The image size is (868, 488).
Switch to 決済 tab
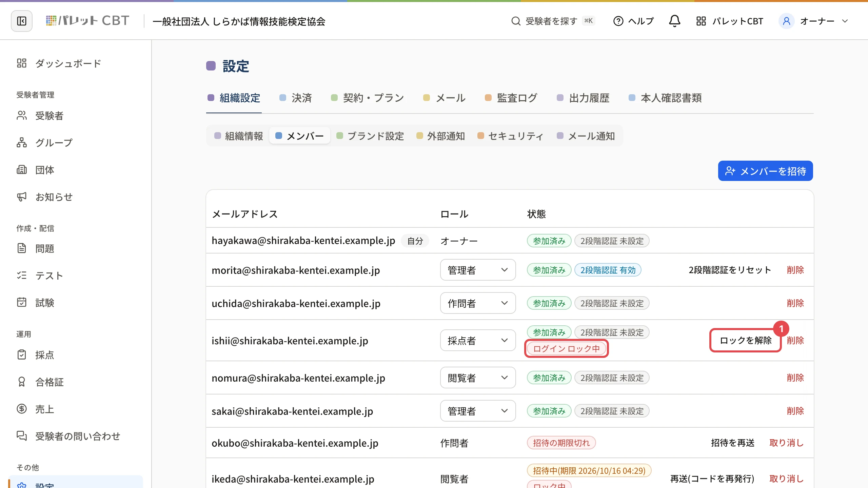point(296,98)
